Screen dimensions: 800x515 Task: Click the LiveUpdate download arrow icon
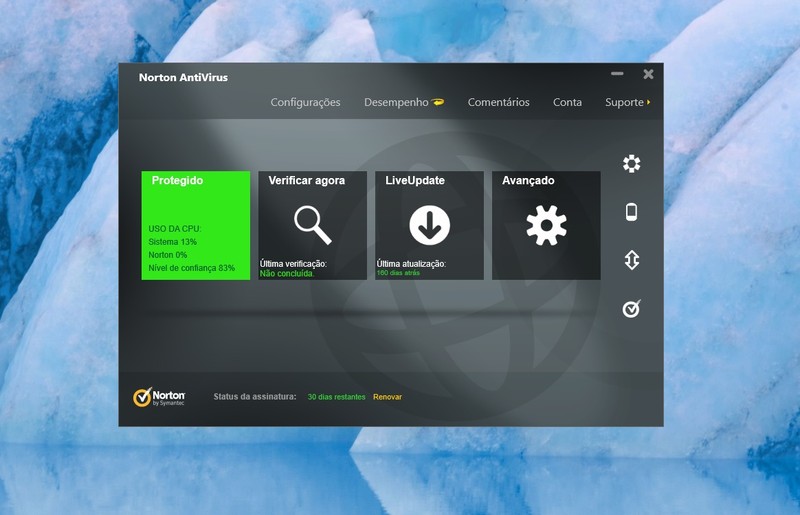click(430, 225)
